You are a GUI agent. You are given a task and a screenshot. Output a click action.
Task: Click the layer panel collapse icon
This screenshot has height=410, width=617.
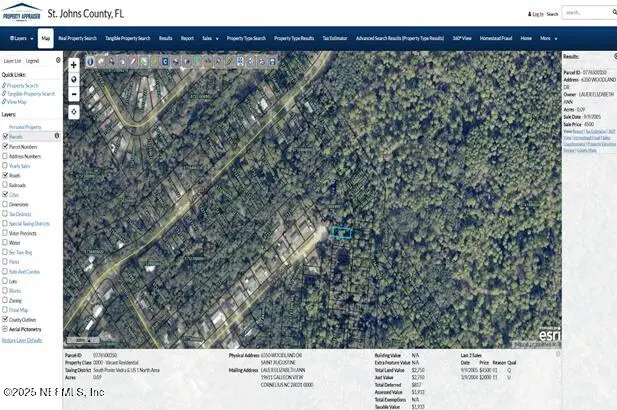(58, 60)
